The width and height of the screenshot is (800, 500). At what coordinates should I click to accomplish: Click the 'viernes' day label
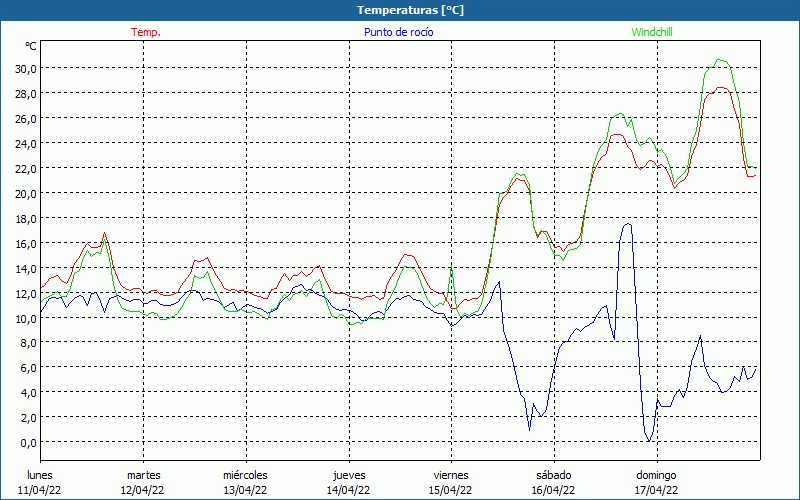[451, 475]
